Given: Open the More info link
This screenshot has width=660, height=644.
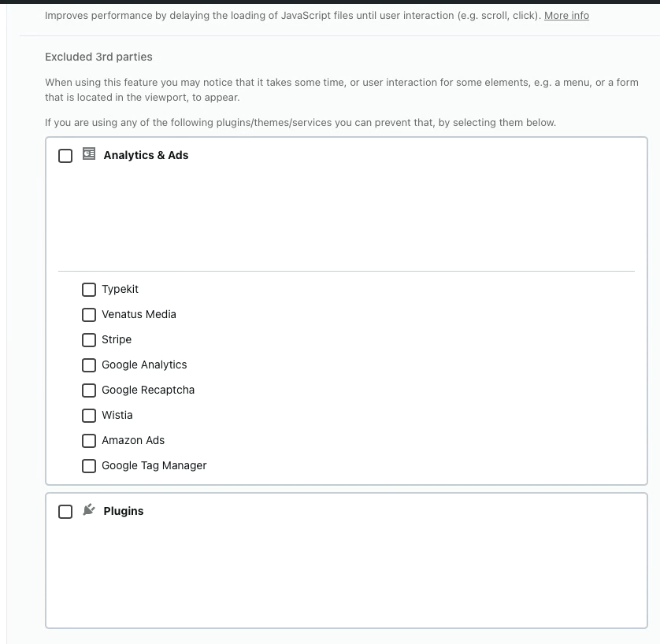Looking at the screenshot, I should tap(566, 15).
